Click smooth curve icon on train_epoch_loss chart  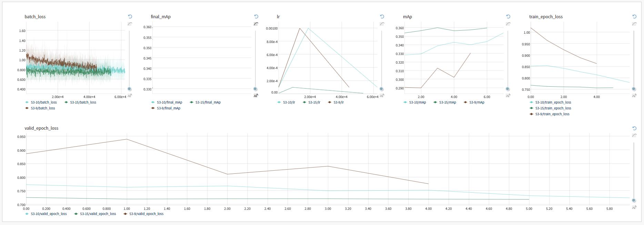point(634,24)
